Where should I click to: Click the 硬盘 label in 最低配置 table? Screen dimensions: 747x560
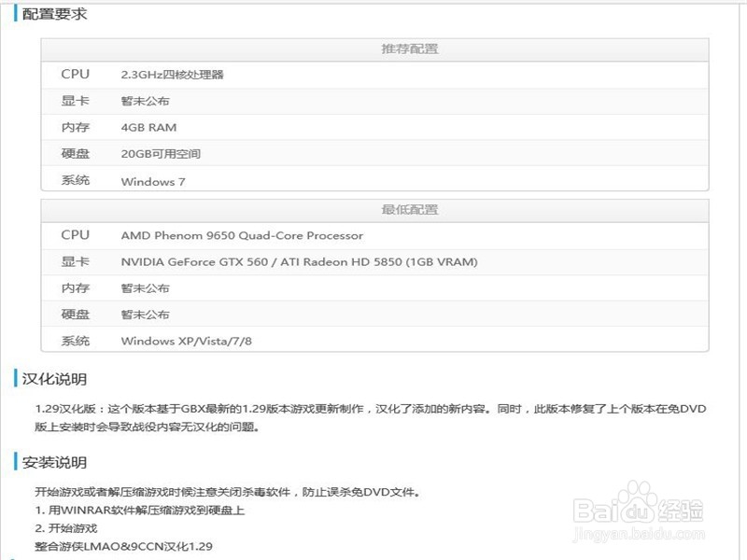click(76, 315)
